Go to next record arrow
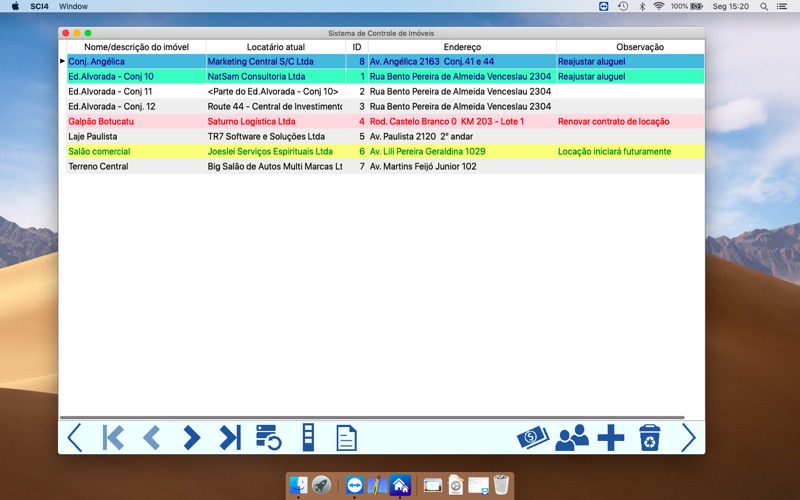The image size is (800, 500). tap(191, 437)
